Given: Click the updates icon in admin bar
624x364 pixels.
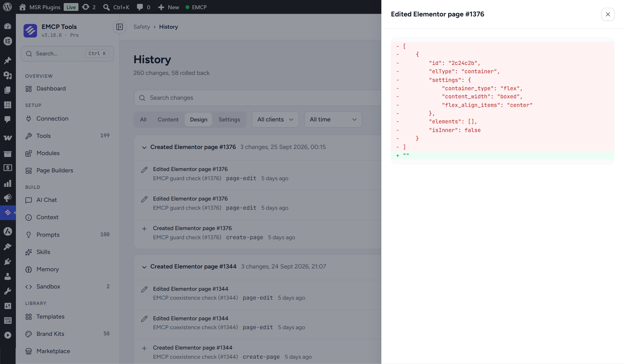Looking at the screenshot, I should (89, 7).
